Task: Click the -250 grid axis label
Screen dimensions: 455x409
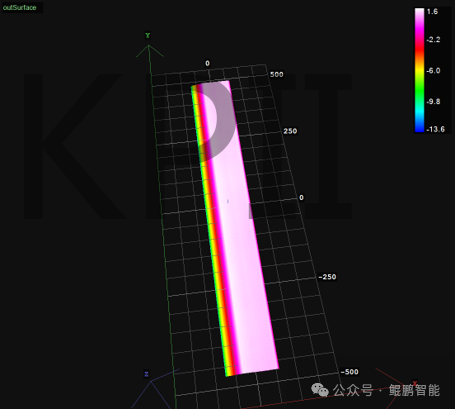Action: [x=327, y=277]
